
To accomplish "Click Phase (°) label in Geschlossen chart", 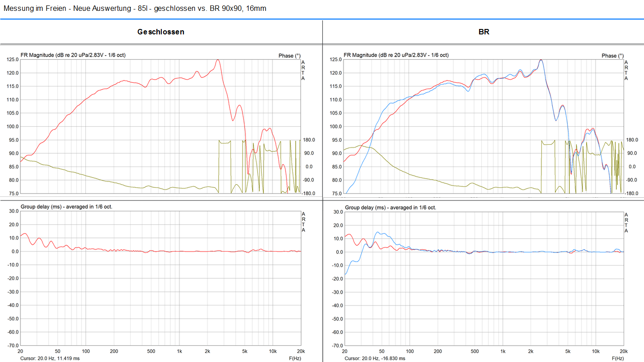I will pyautogui.click(x=289, y=56).
